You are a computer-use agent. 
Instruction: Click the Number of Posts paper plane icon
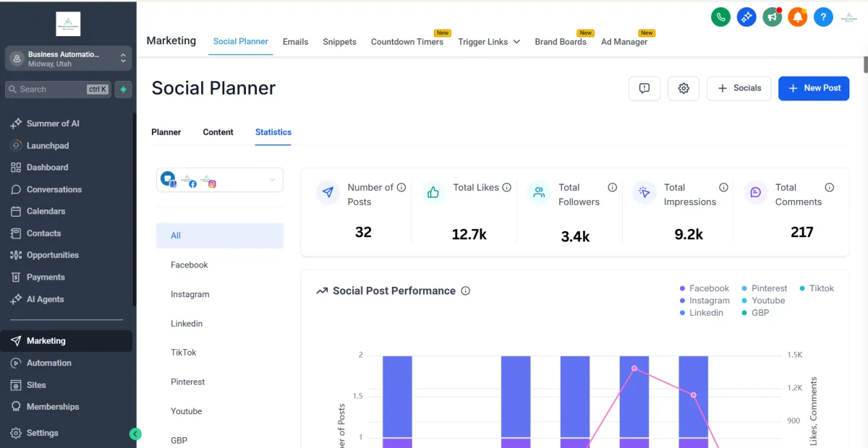[x=328, y=192]
